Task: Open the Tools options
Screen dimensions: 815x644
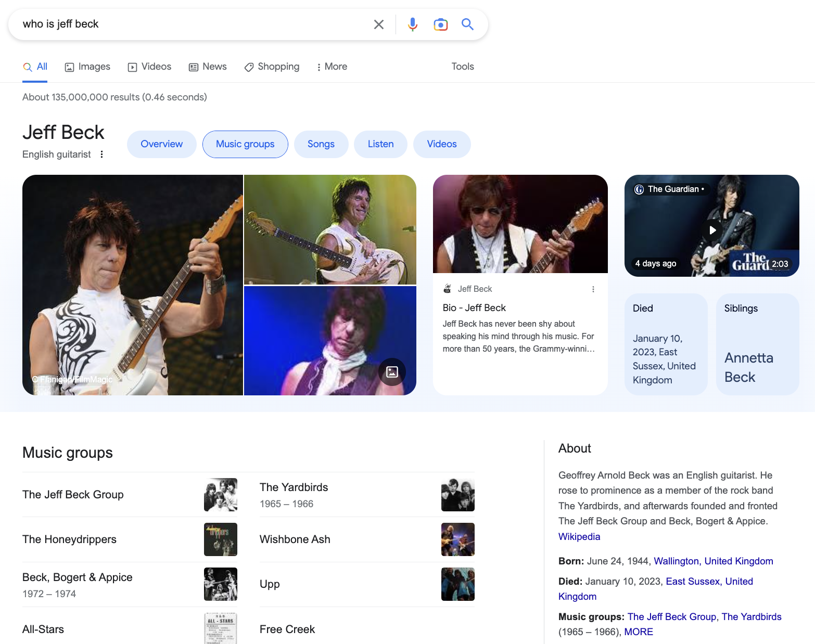Action: (x=463, y=67)
